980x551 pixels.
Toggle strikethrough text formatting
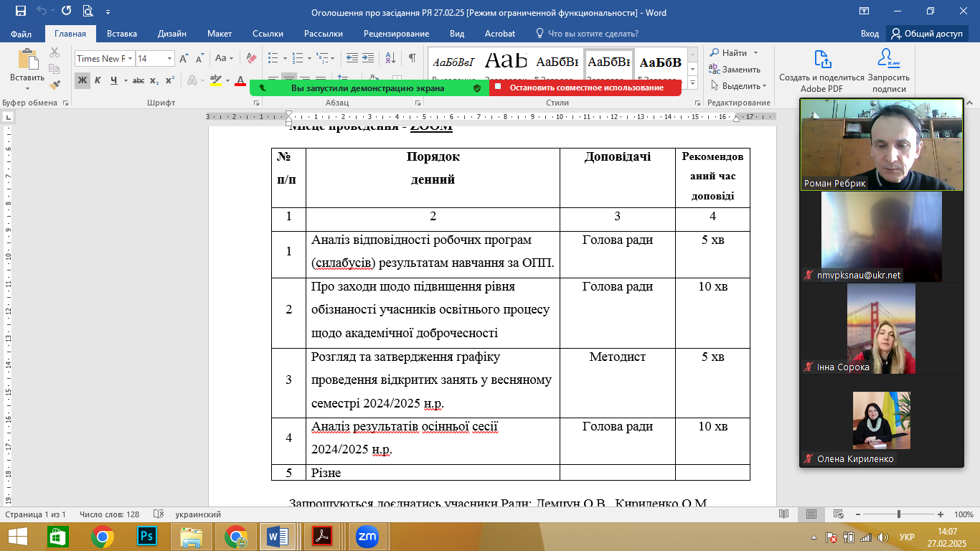138,80
